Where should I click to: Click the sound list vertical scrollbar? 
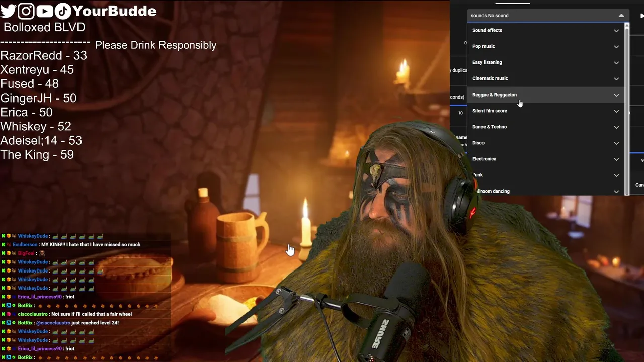tap(627, 108)
